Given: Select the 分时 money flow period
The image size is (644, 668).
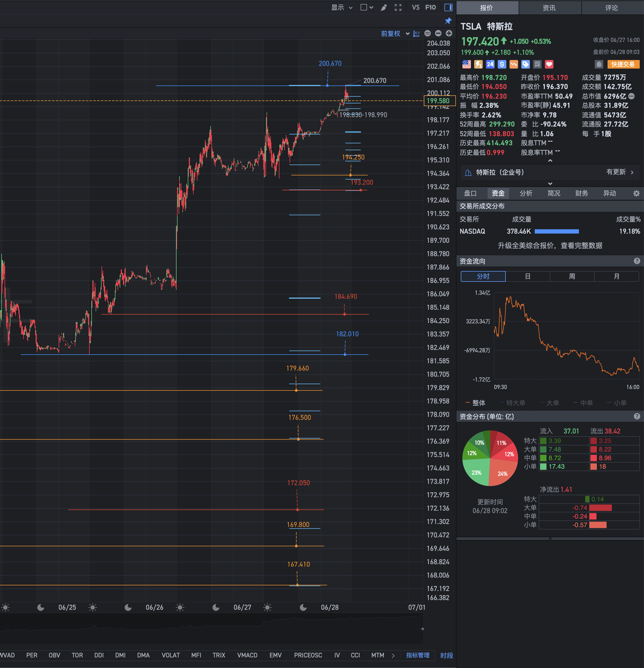Looking at the screenshot, I should (x=483, y=276).
